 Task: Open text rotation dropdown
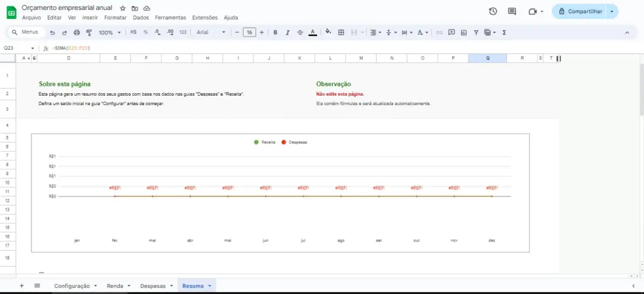tap(423, 32)
